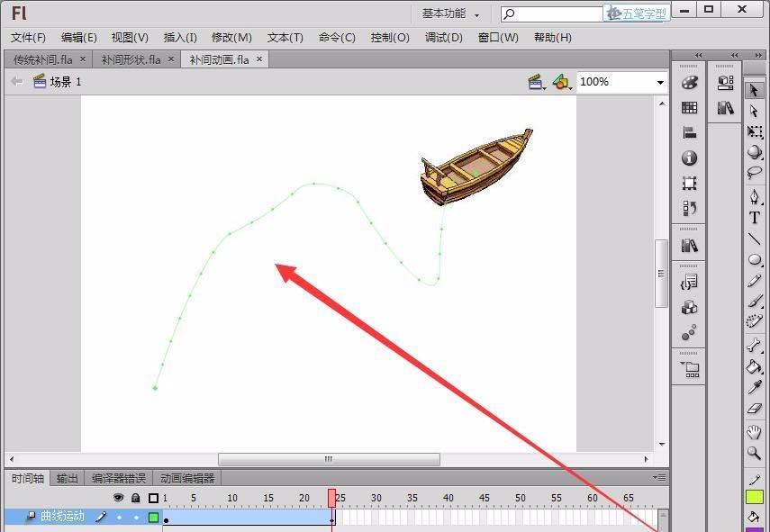Select the Pen tool
770x532 pixels.
tap(755, 197)
